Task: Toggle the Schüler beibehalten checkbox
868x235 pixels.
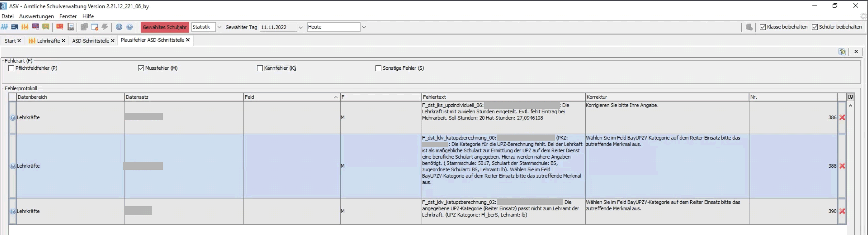Action: tap(815, 27)
